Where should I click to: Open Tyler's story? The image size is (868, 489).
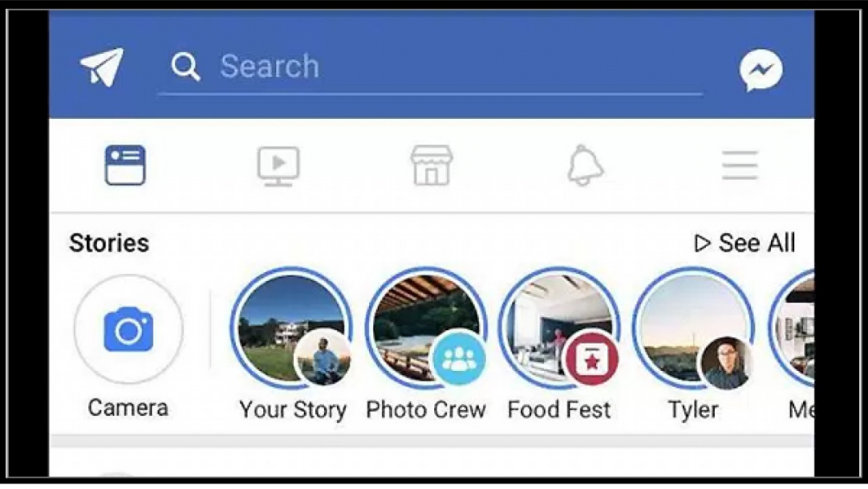pos(692,329)
